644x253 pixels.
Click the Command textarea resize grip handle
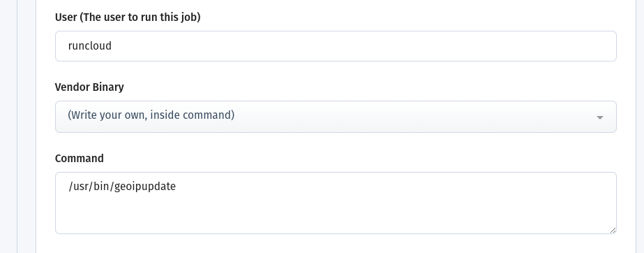point(613,230)
